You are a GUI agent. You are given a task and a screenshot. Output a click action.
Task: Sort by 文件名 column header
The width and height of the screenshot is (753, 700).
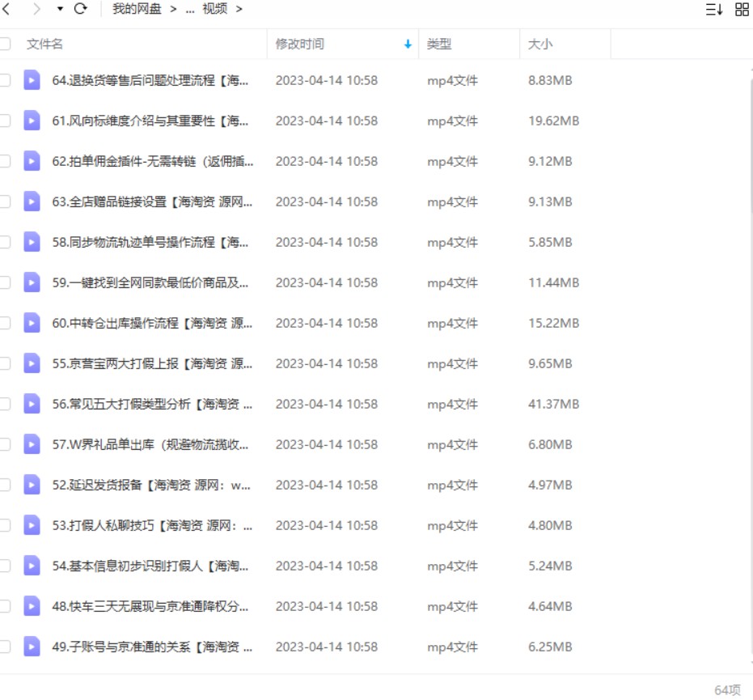[44, 45]
